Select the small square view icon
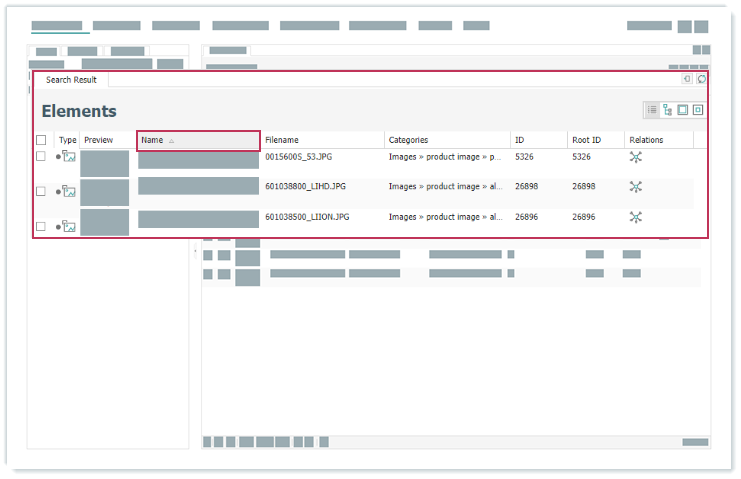This screenshot has height=479, width=741. [x=698, y=110]
